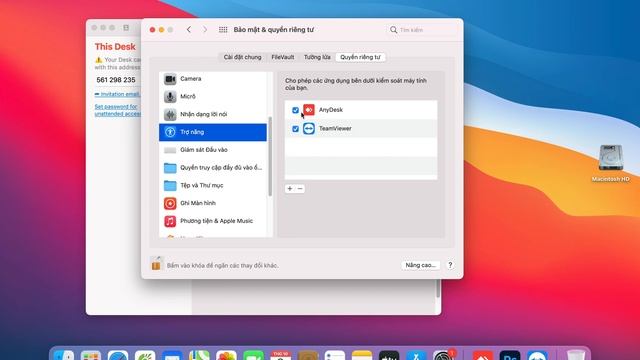The image size is (640, 360).
Task: Click AnyDesk window sidebar toggle icon
Action: [x=126, y=28]
